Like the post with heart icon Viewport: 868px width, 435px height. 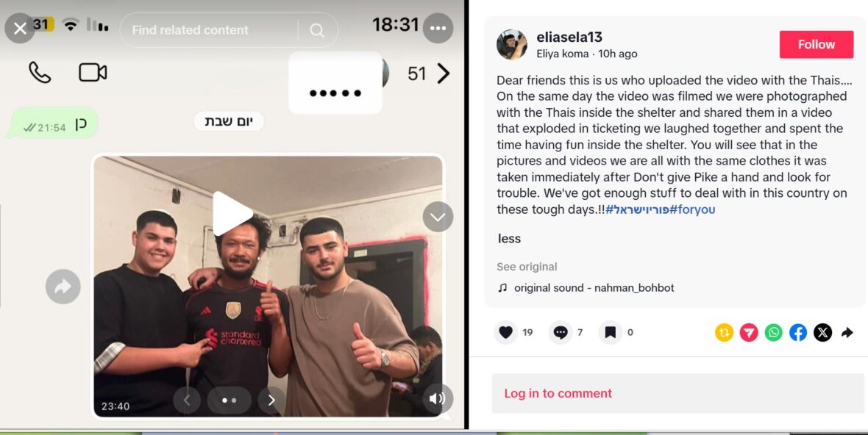pyautogui.click(x=505, y=332)
